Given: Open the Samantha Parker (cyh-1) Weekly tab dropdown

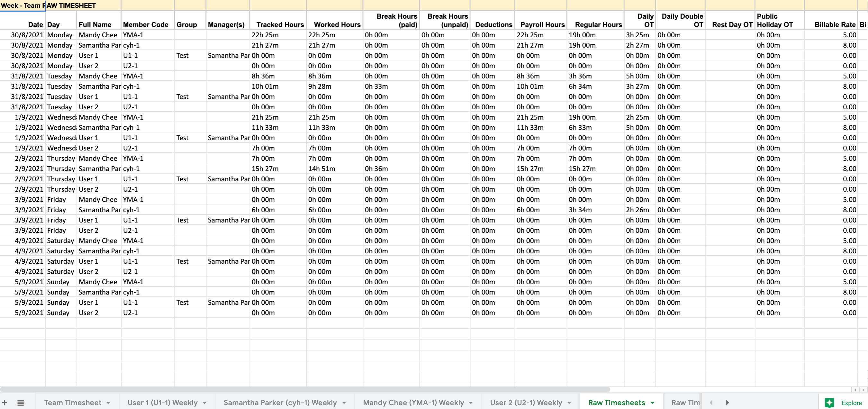Looking at the screenshot, I should pyautogui.click(x=344, y=402).
